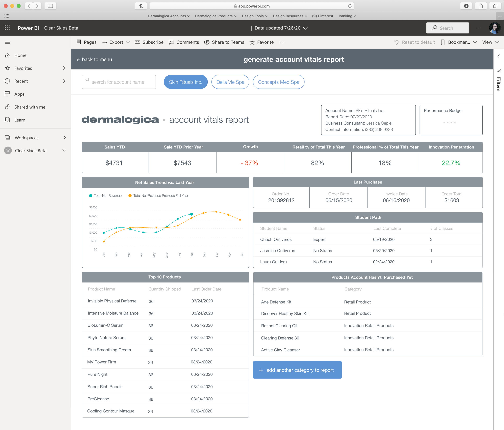Viewport: 504px width, 430px height.
Task: Open the (9) Pinterest bookmark
Action: point(323,16)
